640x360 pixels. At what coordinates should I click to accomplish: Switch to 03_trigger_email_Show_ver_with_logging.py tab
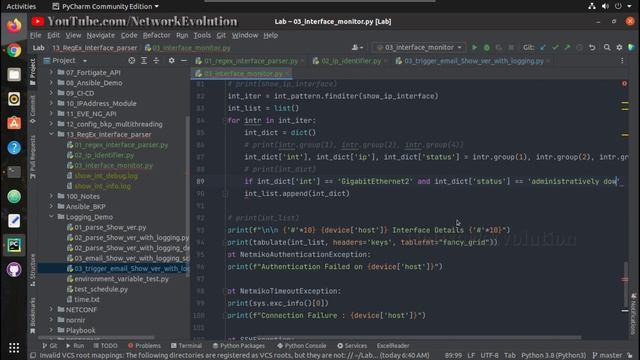[x=473, y=61]
